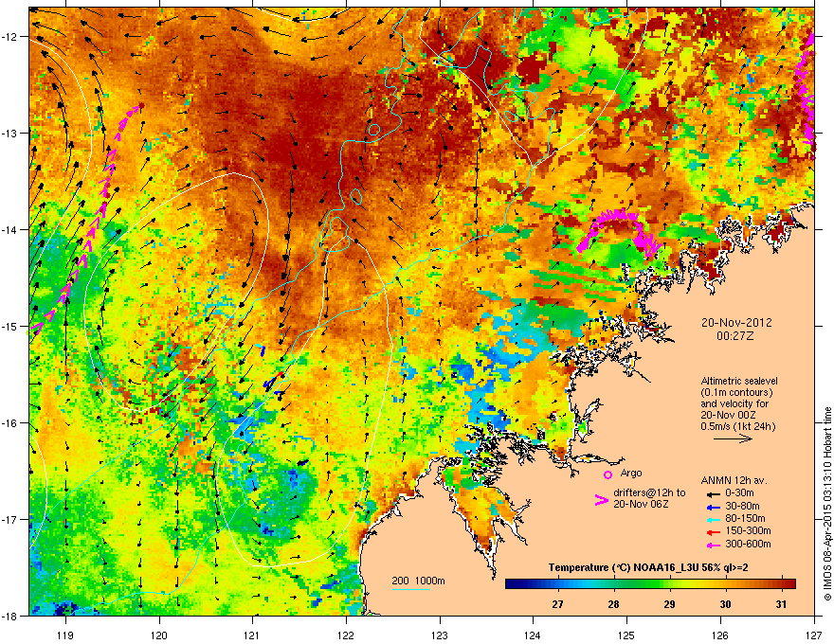This screenshot has height=644, width=834.
Task: Click the black 0-30m arrow symbol
Action: click(x=713, y=494)
